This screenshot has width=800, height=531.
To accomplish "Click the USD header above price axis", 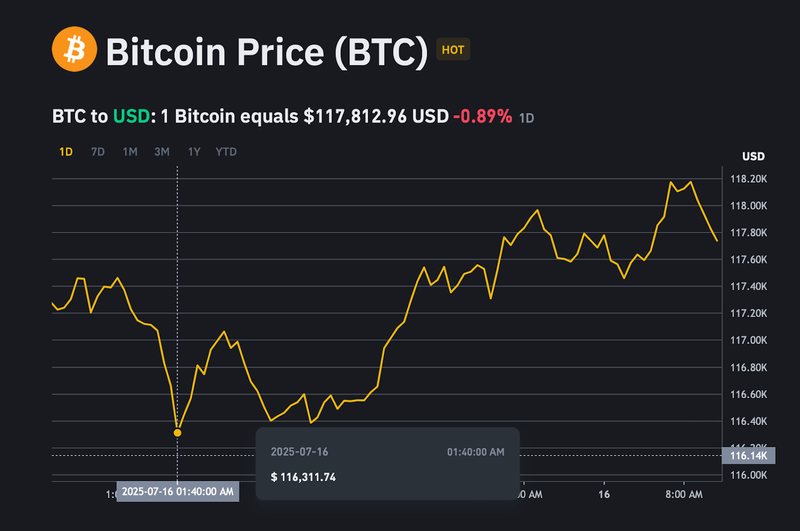I will [x=753, y=157].
